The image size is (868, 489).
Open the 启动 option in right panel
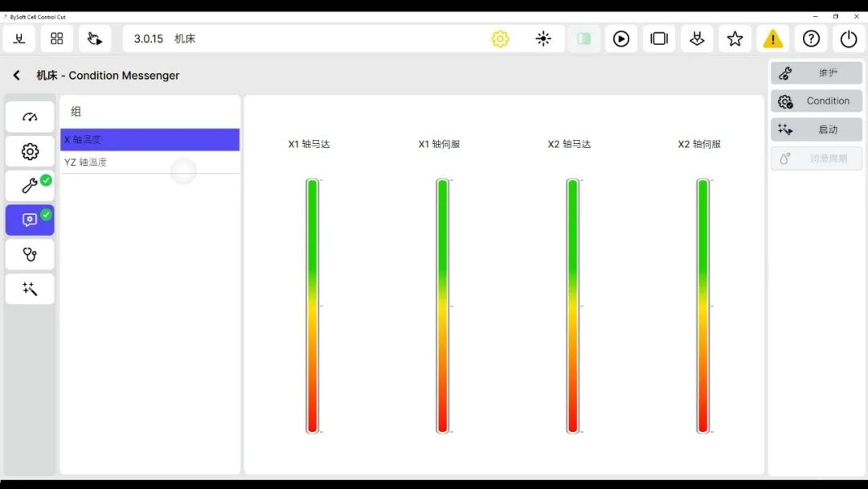click(817, 129)
